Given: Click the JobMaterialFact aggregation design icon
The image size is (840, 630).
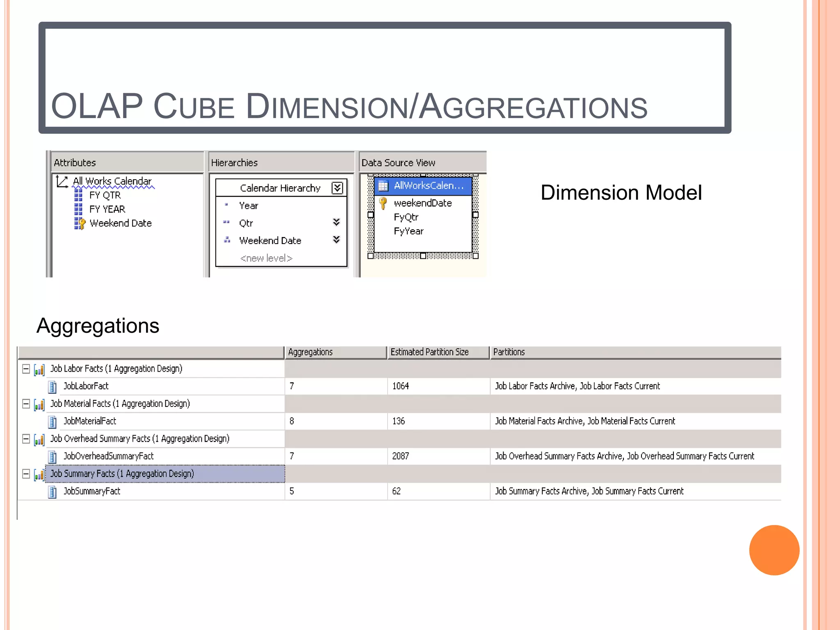Looking at the screenshot, I should [x=52, y=422].
